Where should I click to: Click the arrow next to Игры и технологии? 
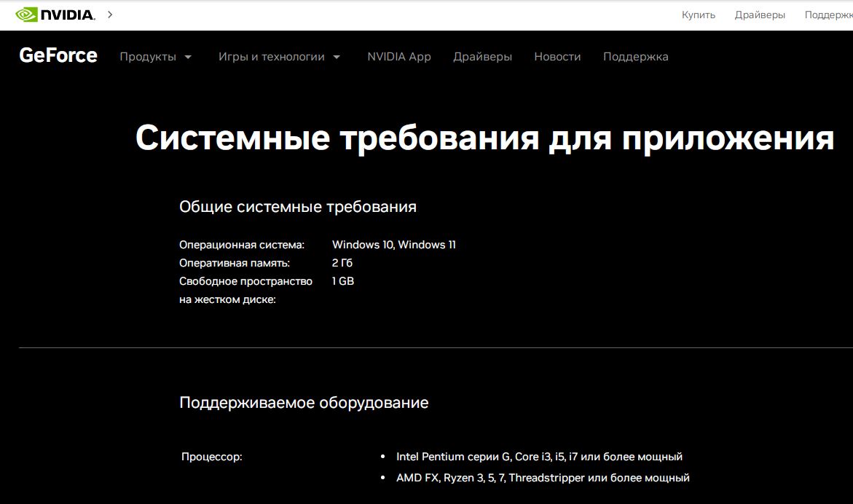pos(337,57)
